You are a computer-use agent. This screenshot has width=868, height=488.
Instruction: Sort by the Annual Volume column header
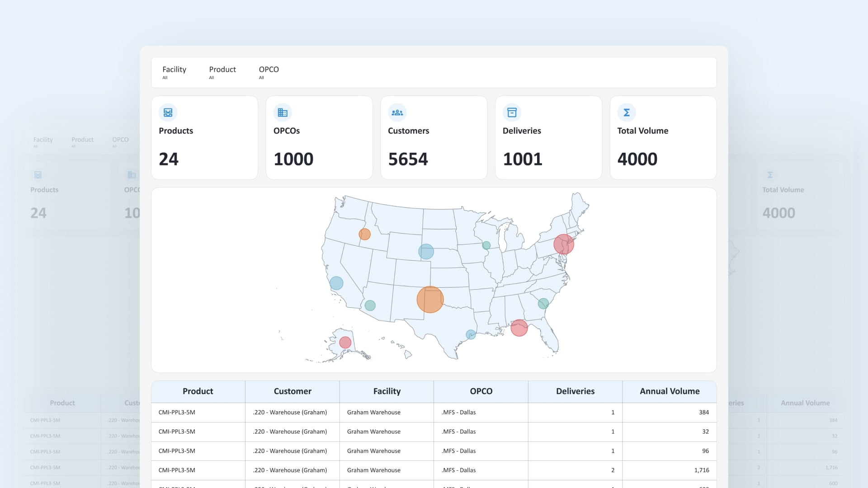(670, 391)
